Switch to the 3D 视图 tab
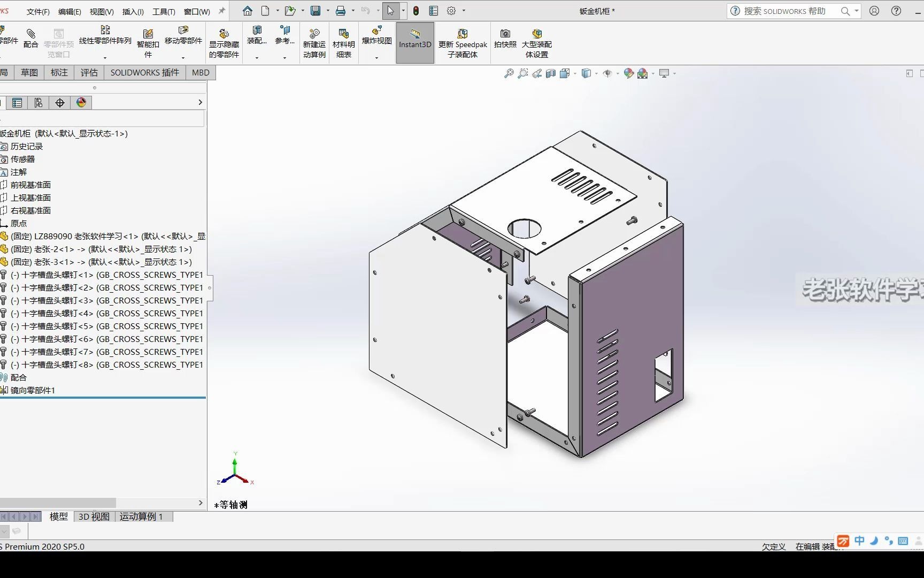 [x=94, y=516]
